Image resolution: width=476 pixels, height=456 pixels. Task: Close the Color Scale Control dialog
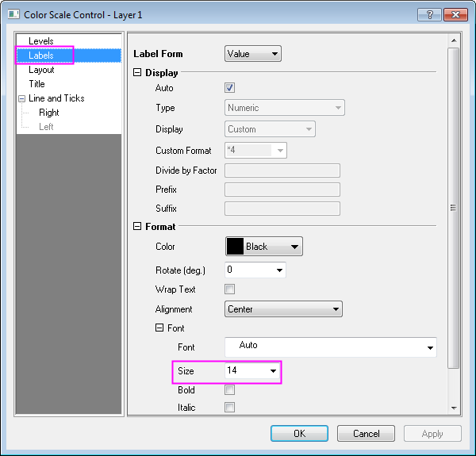[455, 14]
